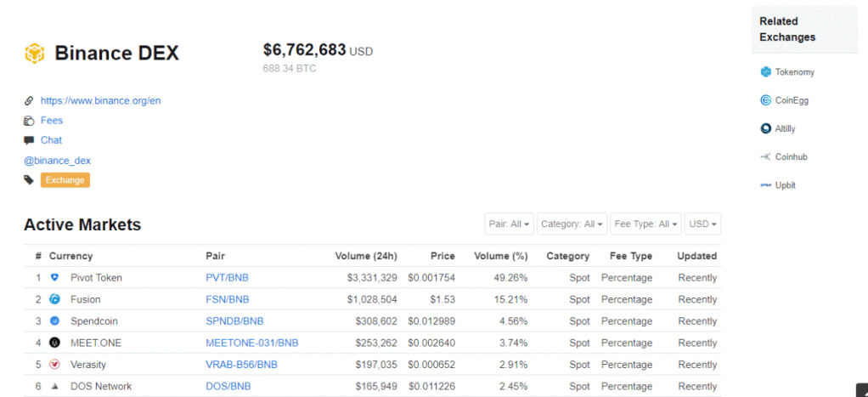This screenshot has height=397, width=868.
Task: Open the Coinhub related exchange link
Action: 791,157
